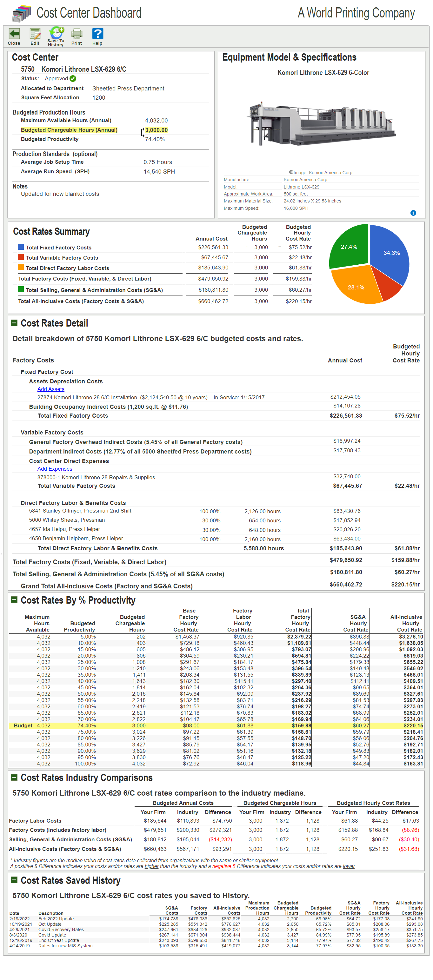Click the Add Assets link

(x=50, y=389)
